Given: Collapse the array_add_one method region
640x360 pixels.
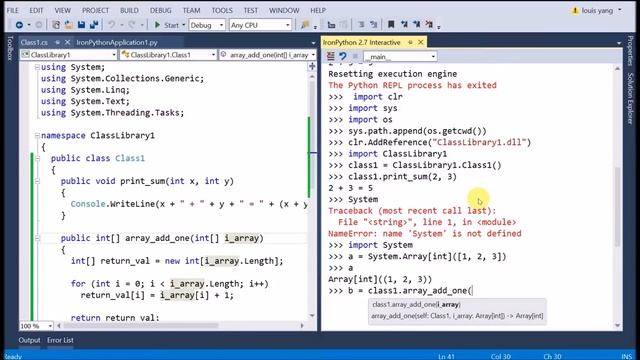Looking at the screenshot, I should pos(37,238).
